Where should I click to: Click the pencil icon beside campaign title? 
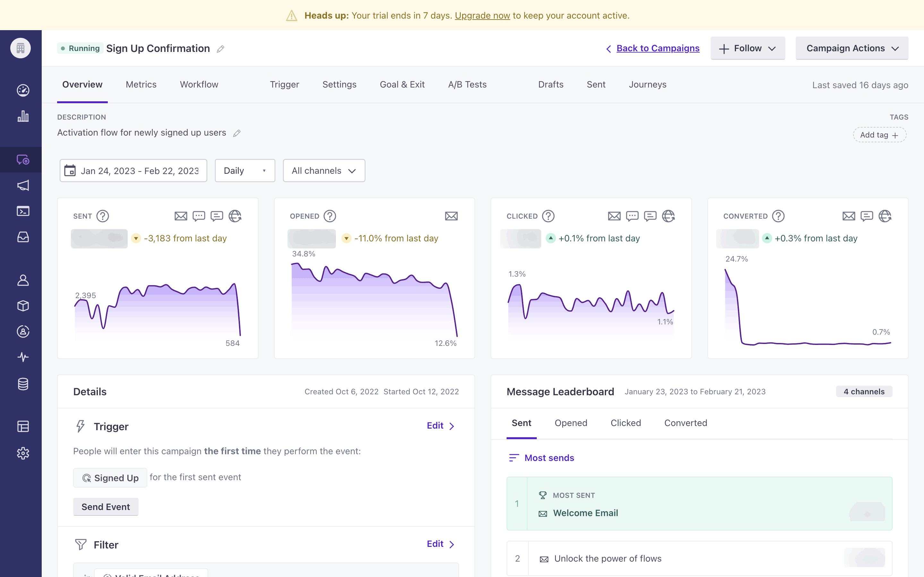tap(220, 49)
